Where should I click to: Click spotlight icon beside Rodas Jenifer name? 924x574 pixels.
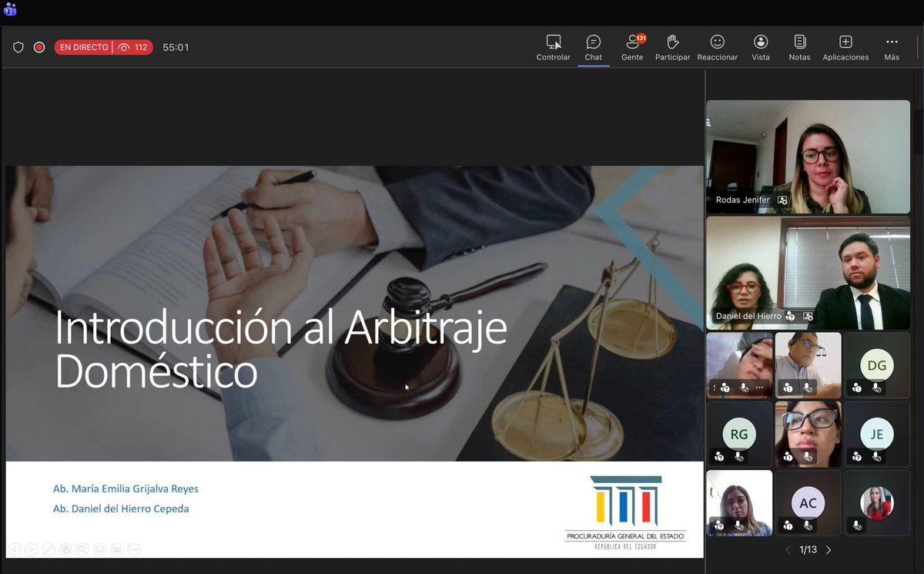[x=782, y=200]
